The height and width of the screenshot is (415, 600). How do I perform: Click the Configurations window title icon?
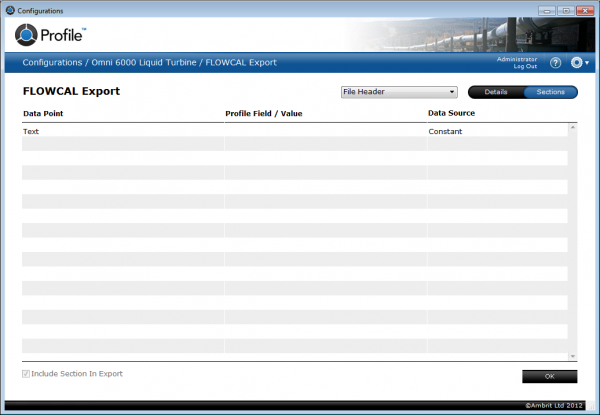[x=10, y=10]
